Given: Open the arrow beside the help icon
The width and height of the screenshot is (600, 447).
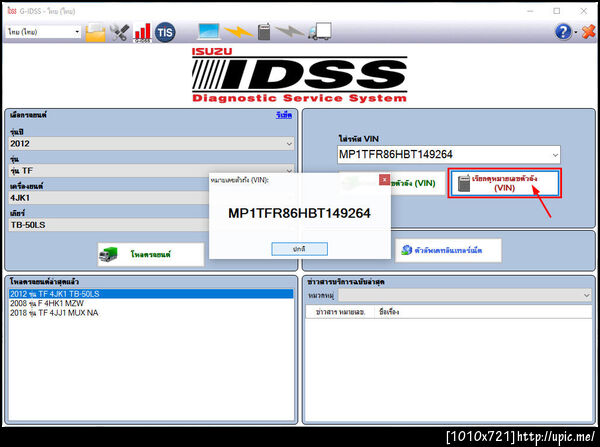Looking at the screenshot, I should 576,32.
